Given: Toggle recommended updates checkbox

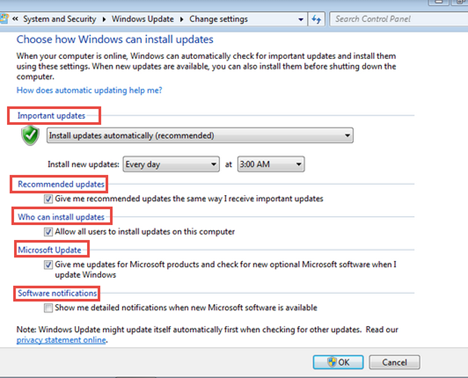Looking at the screenshot, I should coord(48,199).
